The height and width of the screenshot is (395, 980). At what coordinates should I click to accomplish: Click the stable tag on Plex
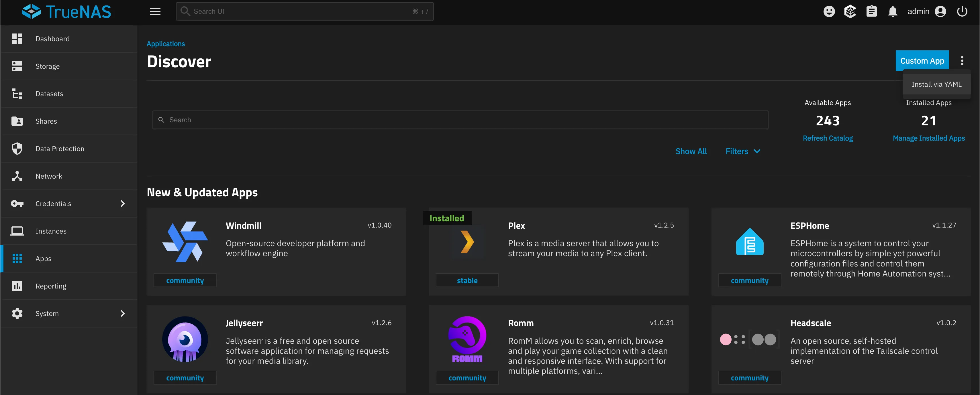pyautogui.click(x=467, y=280)
